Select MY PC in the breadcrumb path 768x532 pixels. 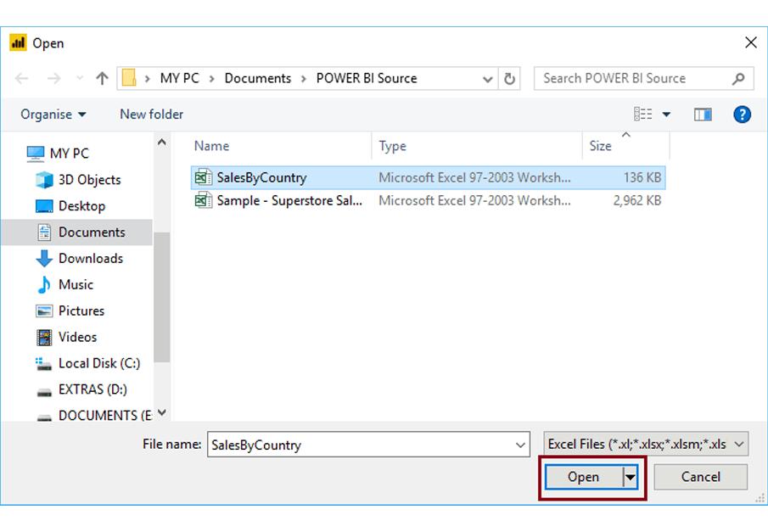click(179, 78)
